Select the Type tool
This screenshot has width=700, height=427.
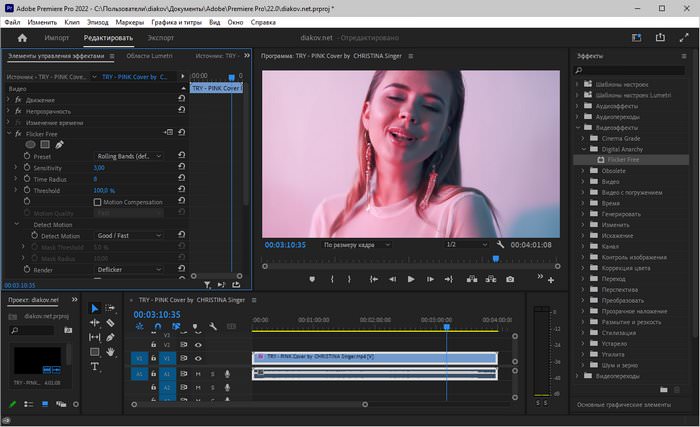coord(94,366)
